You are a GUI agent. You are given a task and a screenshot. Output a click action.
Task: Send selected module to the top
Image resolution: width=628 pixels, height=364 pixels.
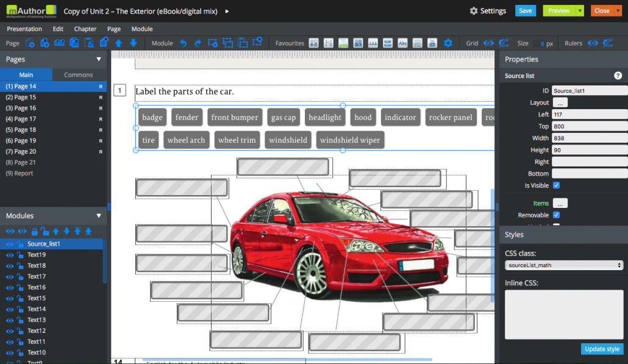point(77,231)
